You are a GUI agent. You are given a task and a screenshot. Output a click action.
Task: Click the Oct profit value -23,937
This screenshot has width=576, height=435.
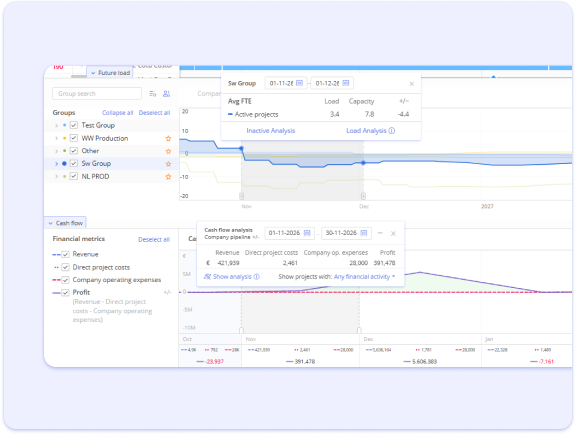pos(215,362)
